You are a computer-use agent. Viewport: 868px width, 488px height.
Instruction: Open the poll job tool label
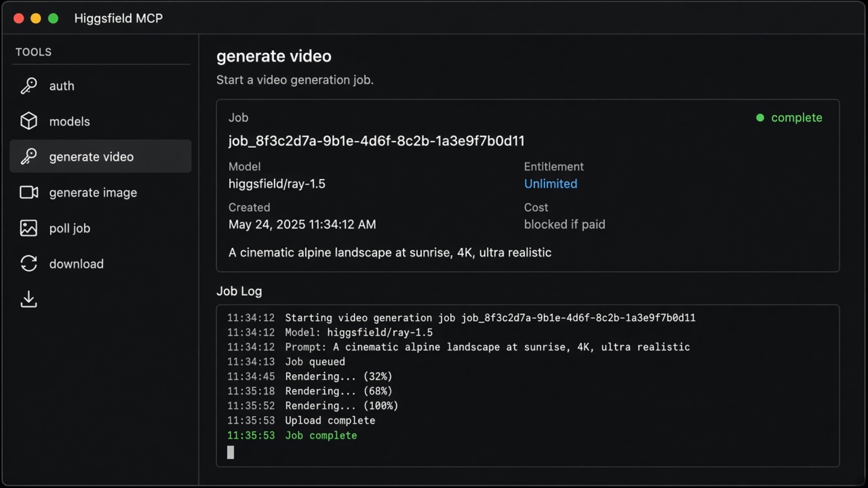tap(70, 228)
